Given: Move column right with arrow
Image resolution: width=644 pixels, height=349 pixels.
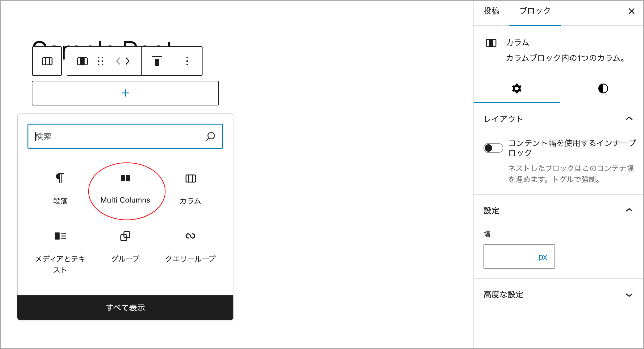Looking at the screenshot, I should [x=128, y=61].
